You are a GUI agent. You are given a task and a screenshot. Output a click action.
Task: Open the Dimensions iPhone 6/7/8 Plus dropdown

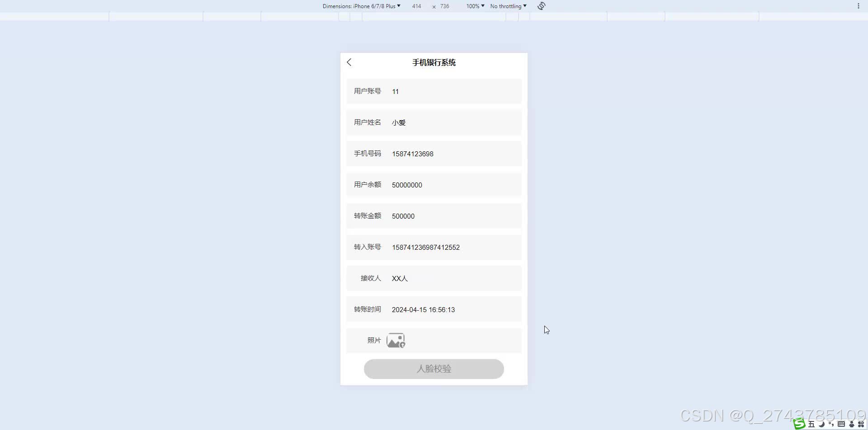point(361,6)
